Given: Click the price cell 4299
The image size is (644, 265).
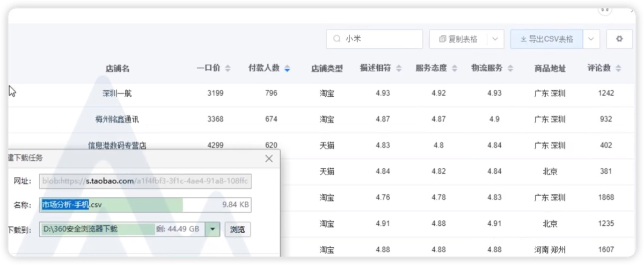Looking at the screenshot, I should [x=215, y=145].
